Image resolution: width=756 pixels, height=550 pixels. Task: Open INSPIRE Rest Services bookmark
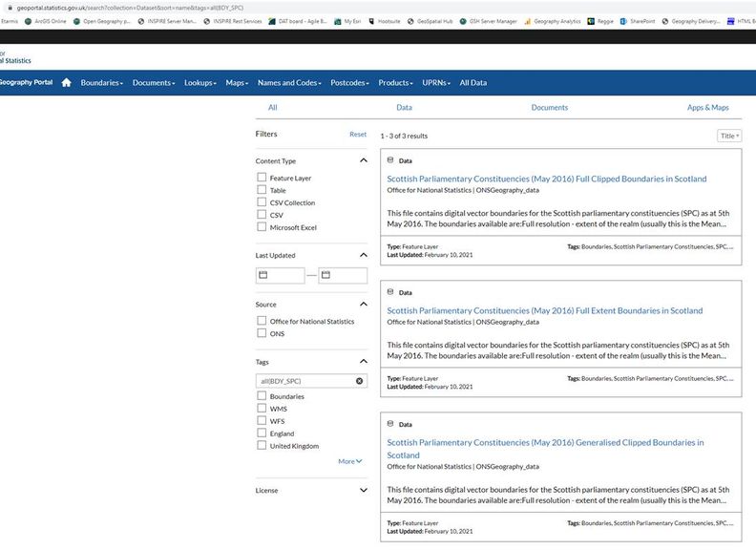[x=233, y=21]
